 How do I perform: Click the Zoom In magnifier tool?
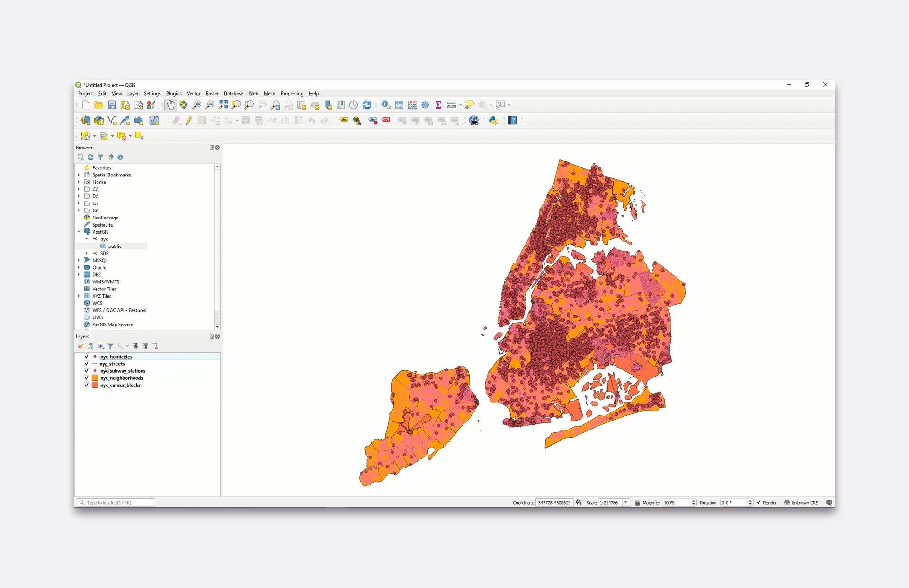(x=197, y=105)
